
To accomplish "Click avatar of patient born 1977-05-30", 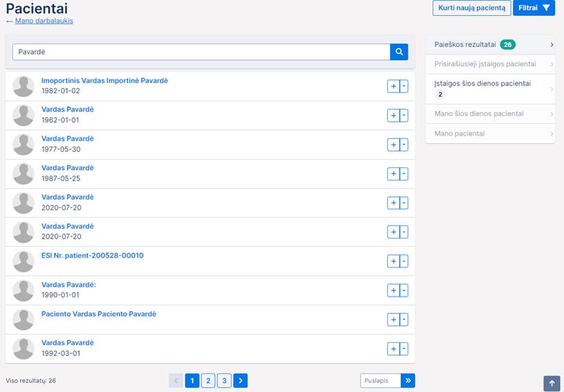I will click(x=23, y=144).
